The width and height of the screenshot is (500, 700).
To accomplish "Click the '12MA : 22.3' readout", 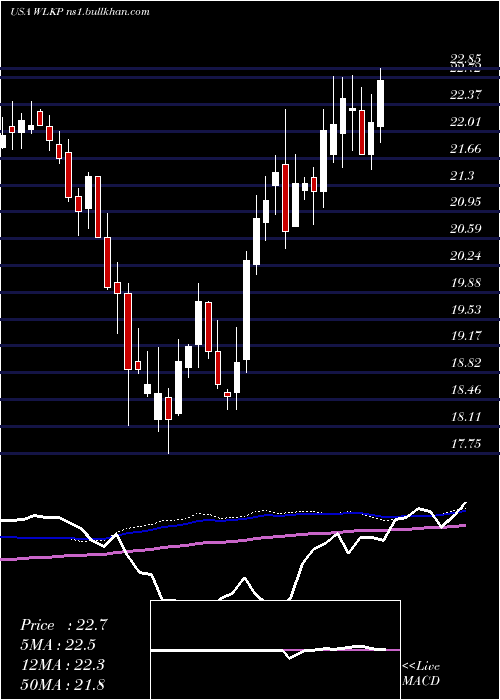I will point(62,665).
